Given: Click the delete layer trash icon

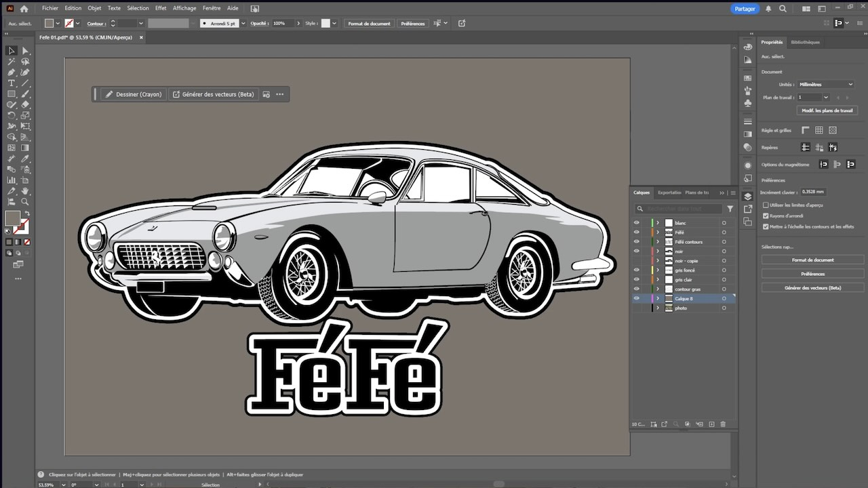Looking at the screenshot, I should coord(723,424).
